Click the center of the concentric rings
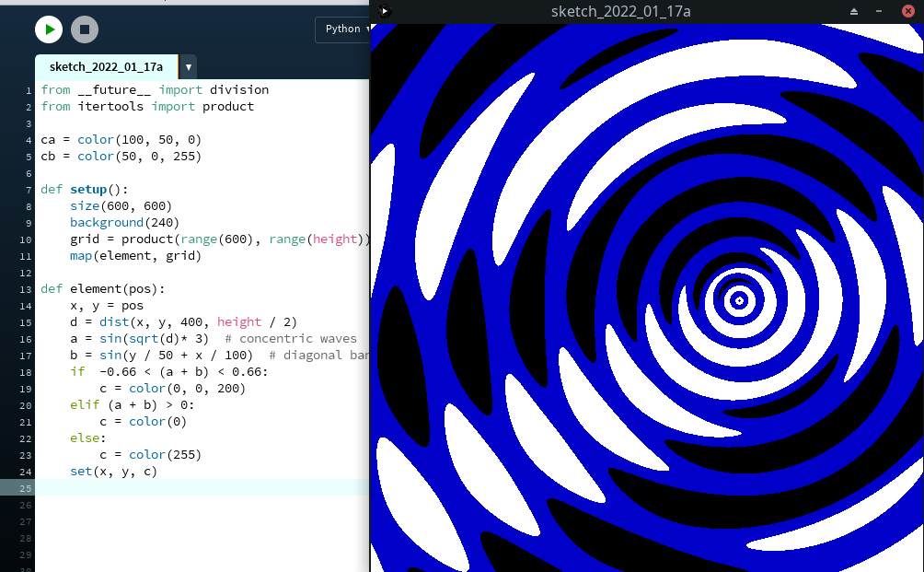 [x=738, y=300]
